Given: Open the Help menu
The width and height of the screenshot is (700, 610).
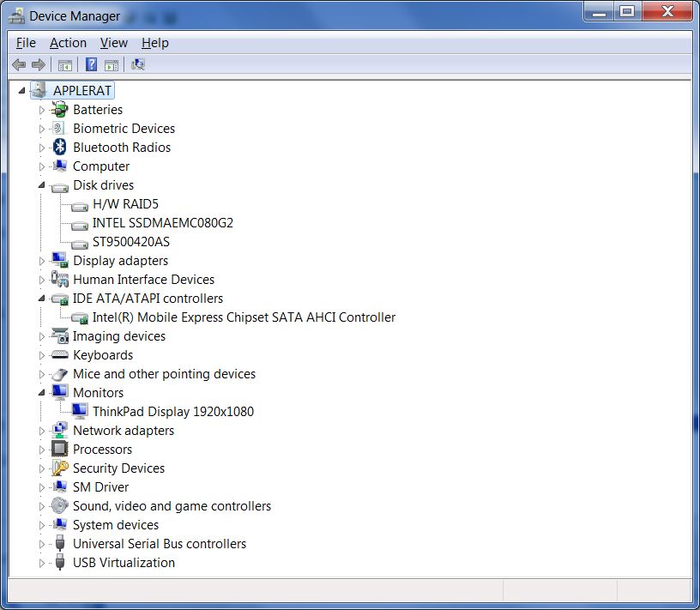Looking at the screenshot, I should [155, 43].
